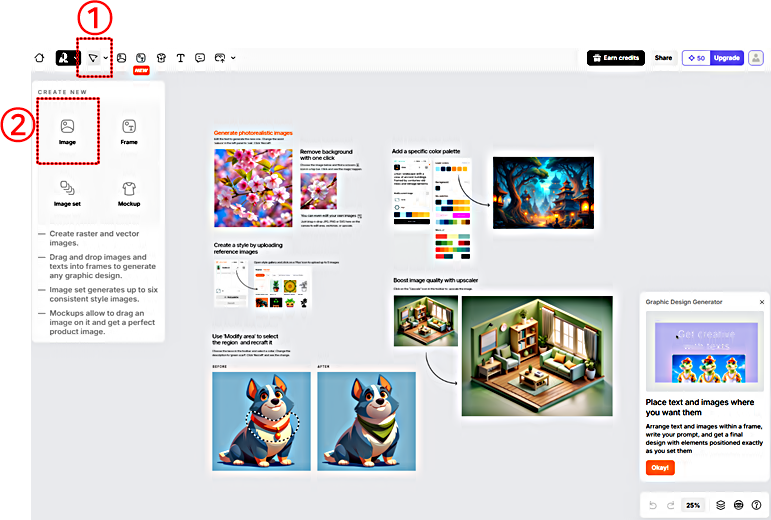Viewport: 771px width, 520px height.
Task: Expand the pointer tool options chevron
Action: pos(106,58)
